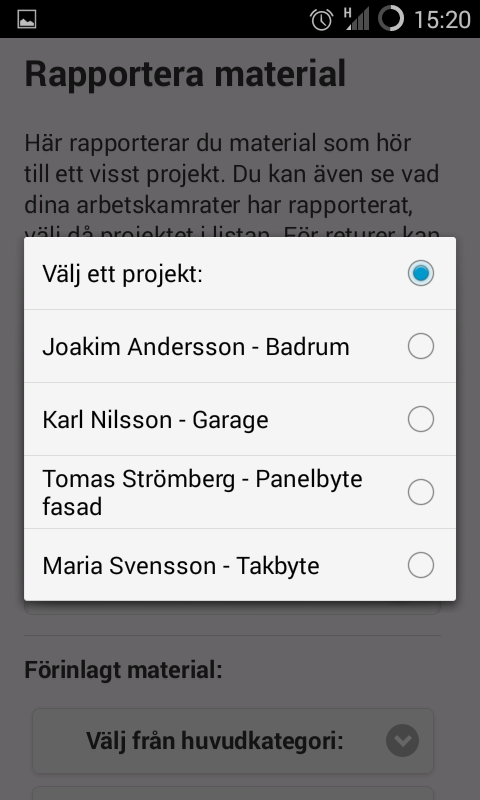The image size is (480, 800).
Task: Choose 'Karl Nilsson - Garage' list entry
Action: (240, 419)
